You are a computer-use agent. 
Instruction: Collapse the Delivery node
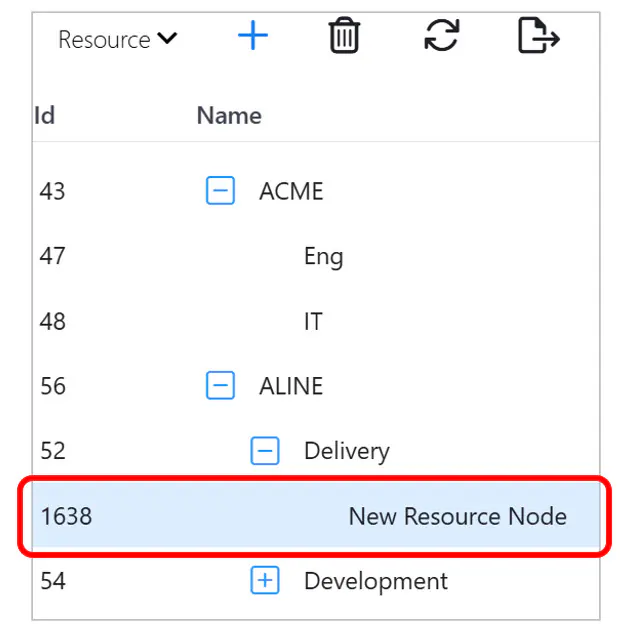click(x=265, y=450)
